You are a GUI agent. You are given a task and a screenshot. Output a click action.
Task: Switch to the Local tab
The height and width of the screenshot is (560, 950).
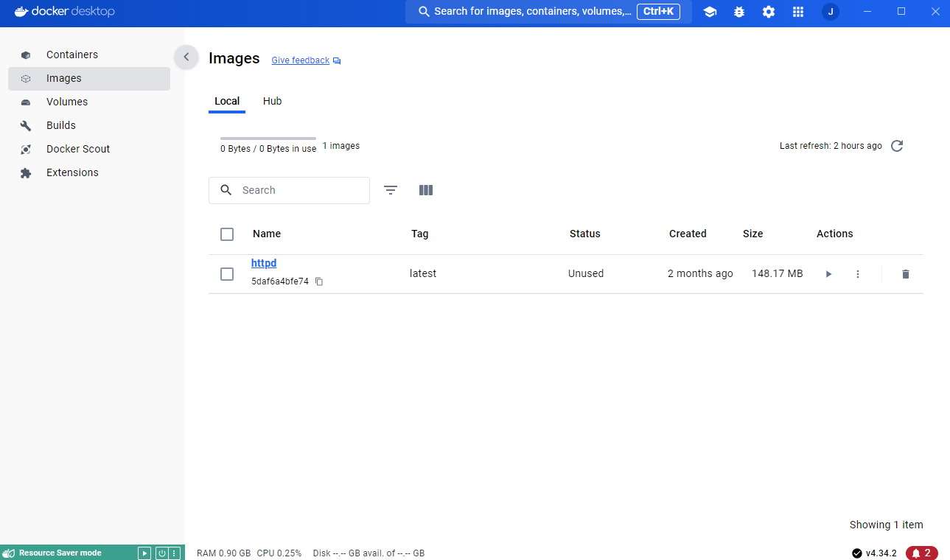(227, 101)
